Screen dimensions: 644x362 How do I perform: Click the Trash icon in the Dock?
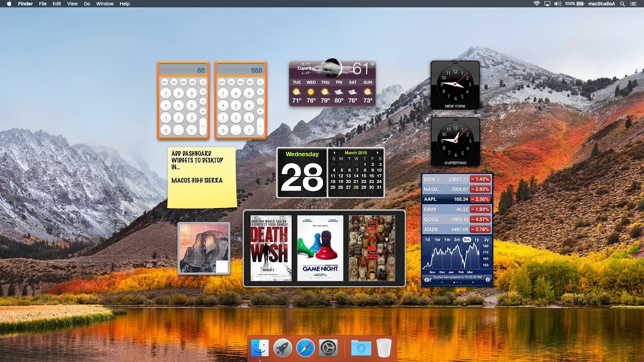click(x=384, y=347)
